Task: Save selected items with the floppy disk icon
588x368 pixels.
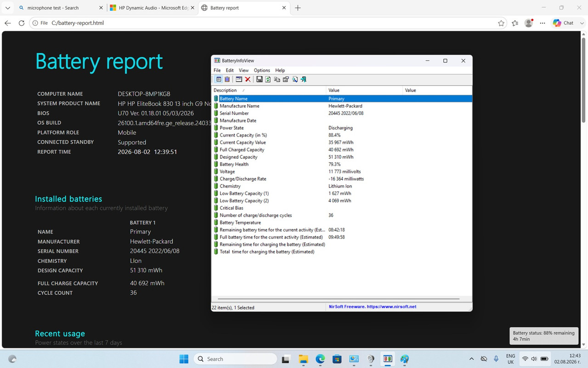Action: [260, 80]
